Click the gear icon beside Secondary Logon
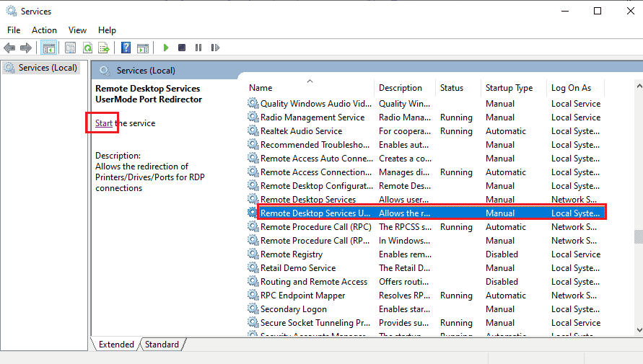This screenshot has height=364, width=643. [253, 308]
